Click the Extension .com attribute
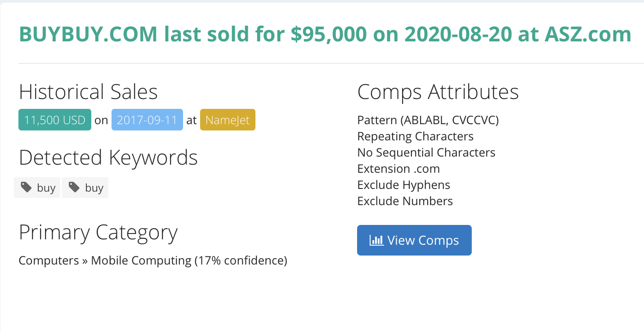Screen dimensions: 644x332 398,169
